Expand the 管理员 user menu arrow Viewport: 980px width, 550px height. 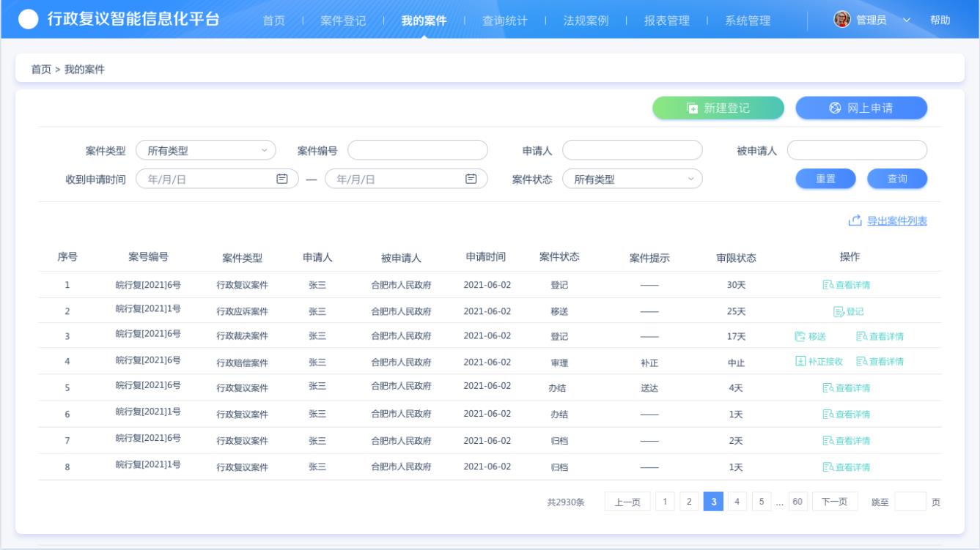point(907,21)
